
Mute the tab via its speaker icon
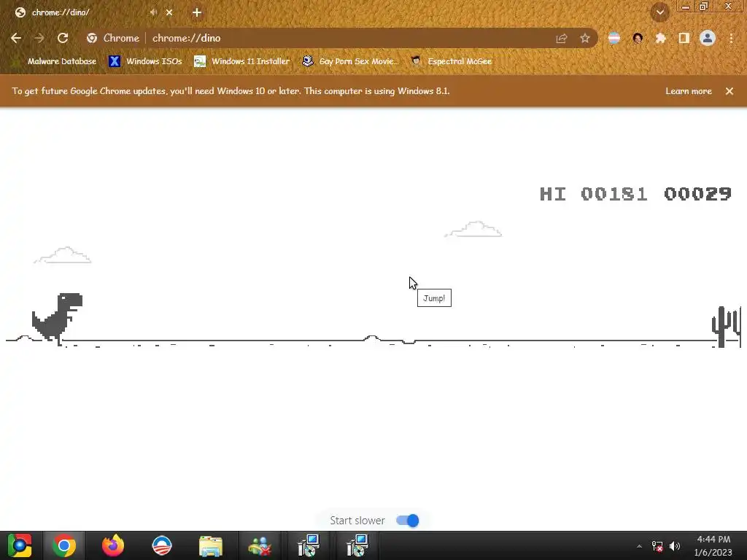153,12
